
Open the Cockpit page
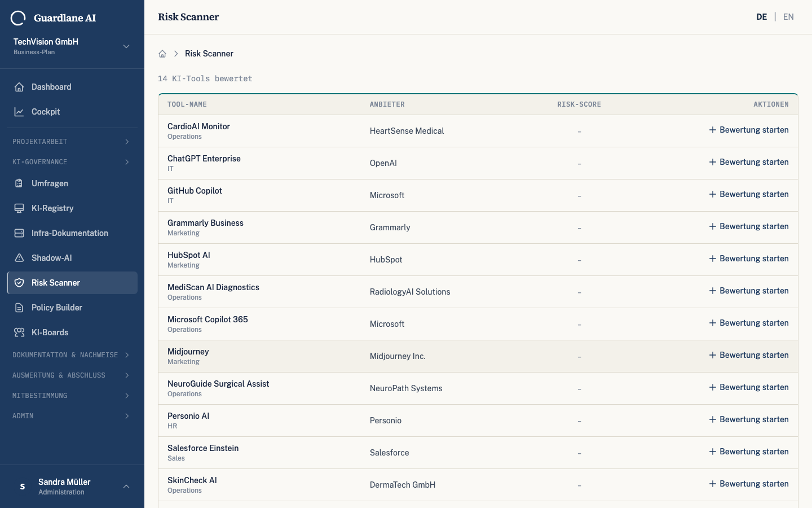pyautogui.click(x=72, y=112)
